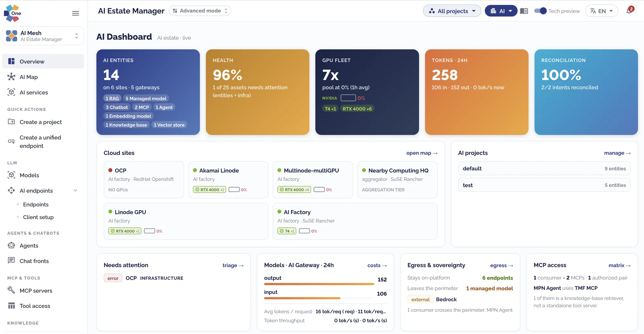This screenshot has height=334, width=644.
Task: Click the Tokens 24h summary card
Action: [477, 92]
